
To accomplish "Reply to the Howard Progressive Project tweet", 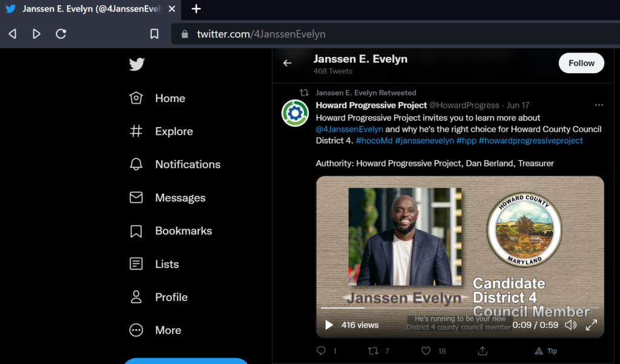I will pos(321,351).
